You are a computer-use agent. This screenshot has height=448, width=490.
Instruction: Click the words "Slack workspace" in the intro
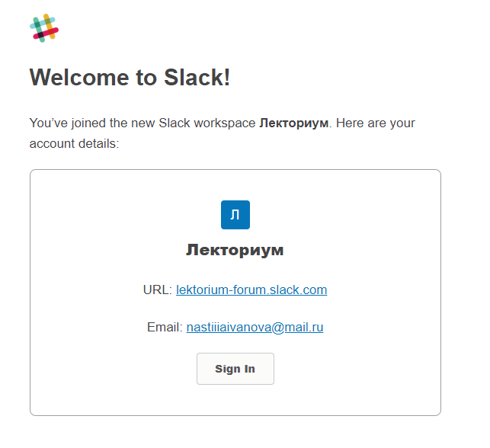pos(207,123)
